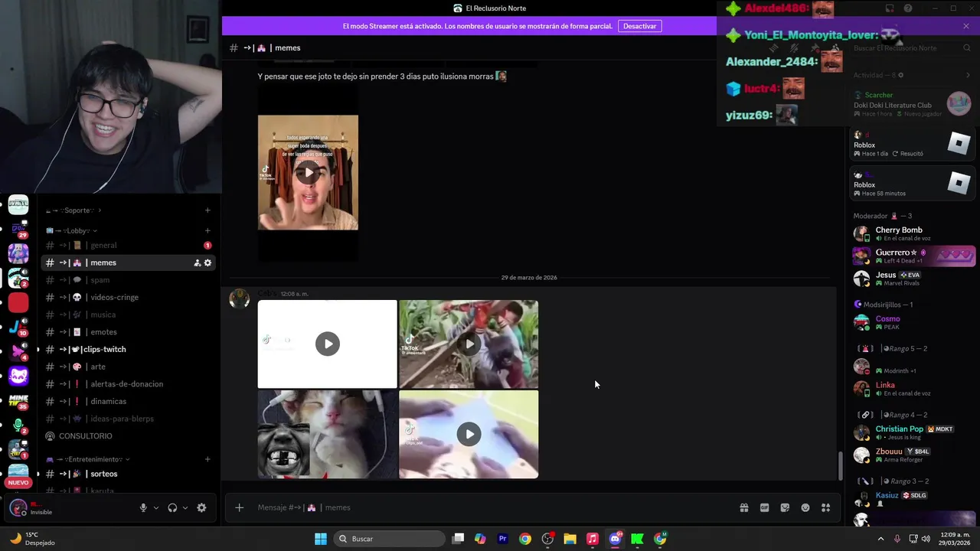
Task: Open the CONSULTORIO forum channel
Action: pyautogui.click(x=129, y=436)
